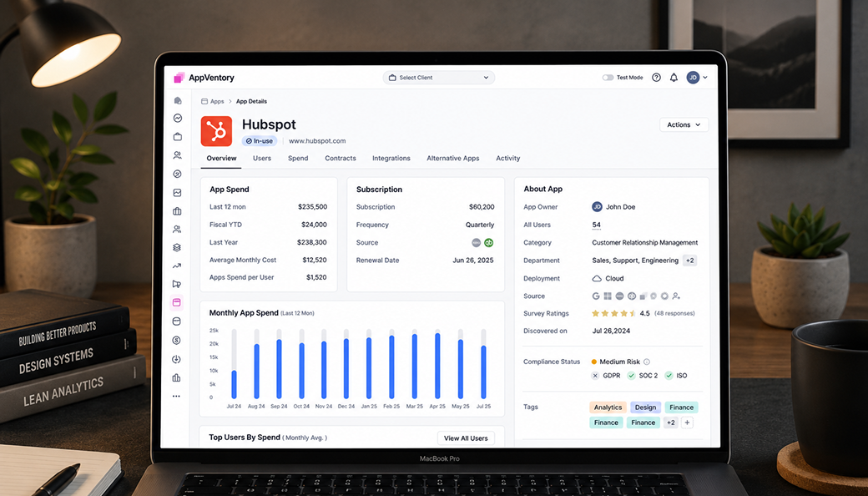868x496 pixels.
Task: Click the Jun 26, 2025 renewal date
Action: point(472,261)
